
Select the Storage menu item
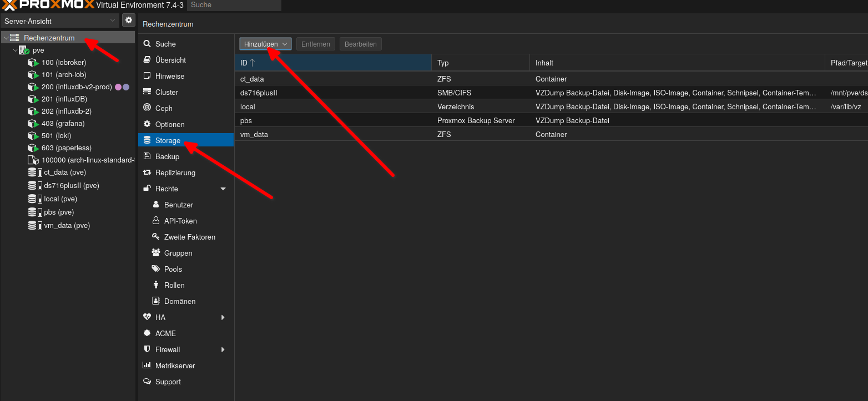[x=186, y=140]
